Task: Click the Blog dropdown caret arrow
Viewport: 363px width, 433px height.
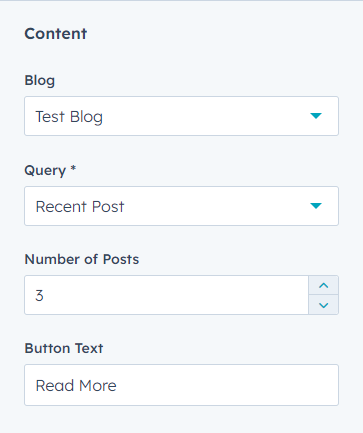Action: (x=316, y=116)
